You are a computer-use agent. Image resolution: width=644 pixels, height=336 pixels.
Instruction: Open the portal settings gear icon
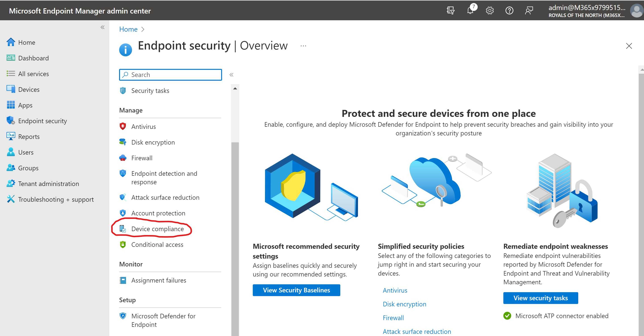pyautogui.click(x=490, y=10)
